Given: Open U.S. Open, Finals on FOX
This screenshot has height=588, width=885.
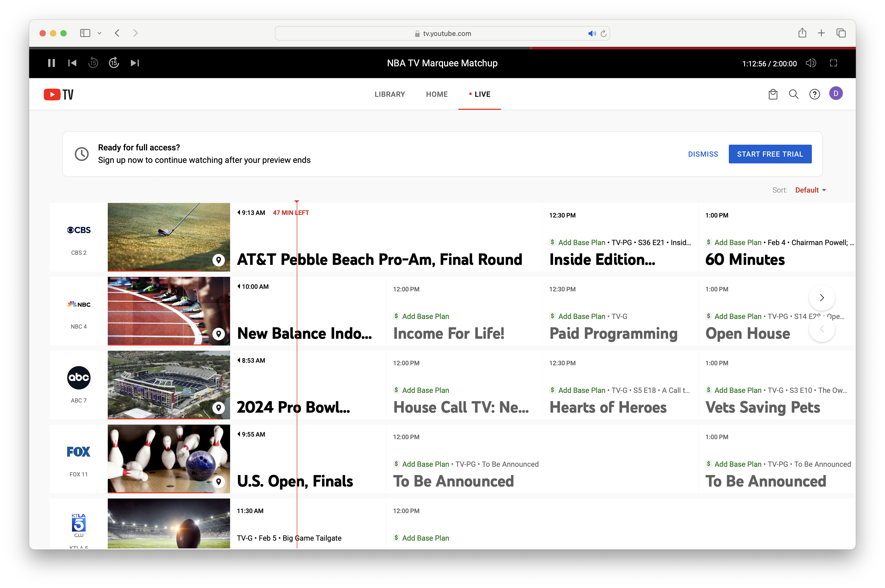Looking at the screenshot, I should point(308,459).
